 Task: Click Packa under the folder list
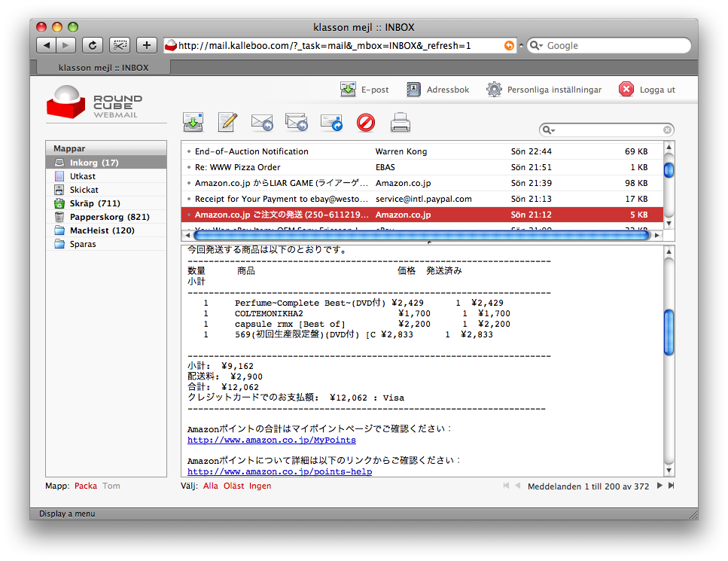tap(86, 486)
